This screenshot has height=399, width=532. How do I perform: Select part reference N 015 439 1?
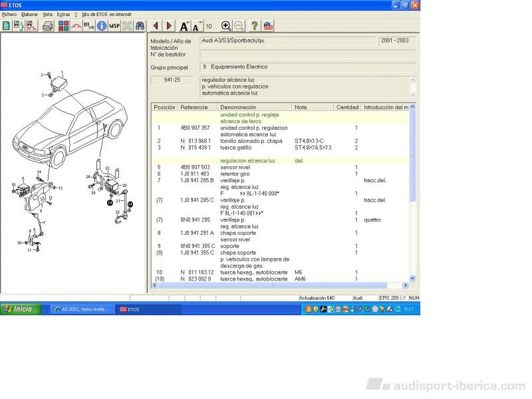pyautogui.click(x=196, y=148)
